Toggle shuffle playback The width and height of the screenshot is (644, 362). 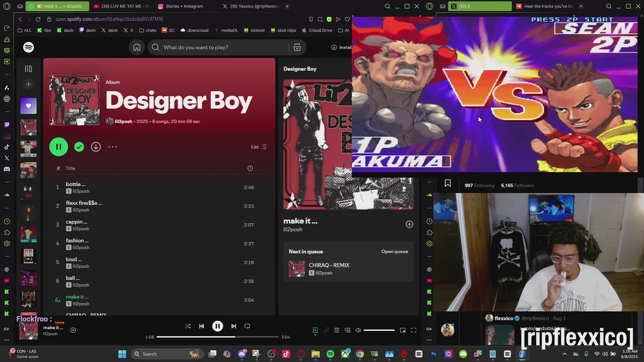tap(188, 326)
